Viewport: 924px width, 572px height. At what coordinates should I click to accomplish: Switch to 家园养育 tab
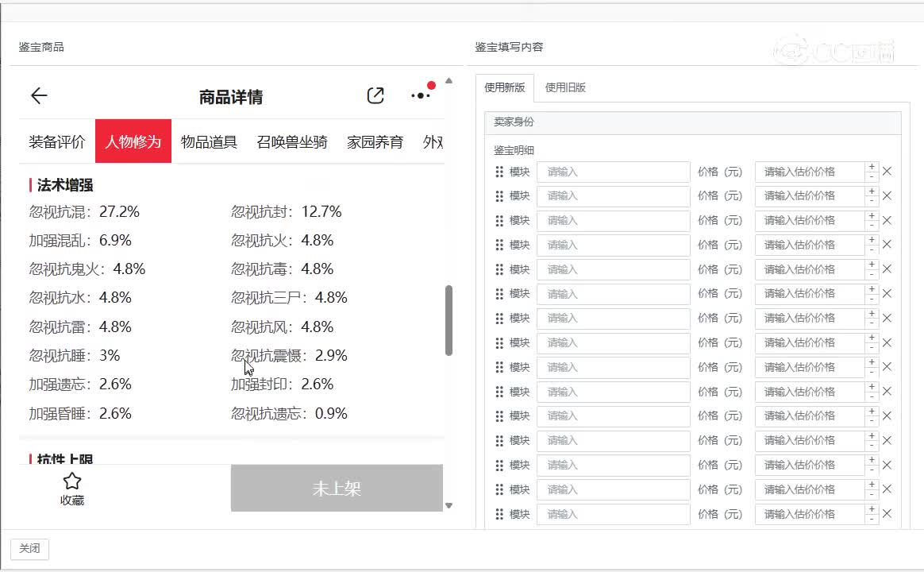pyautogui.click(x=375, y=142)
